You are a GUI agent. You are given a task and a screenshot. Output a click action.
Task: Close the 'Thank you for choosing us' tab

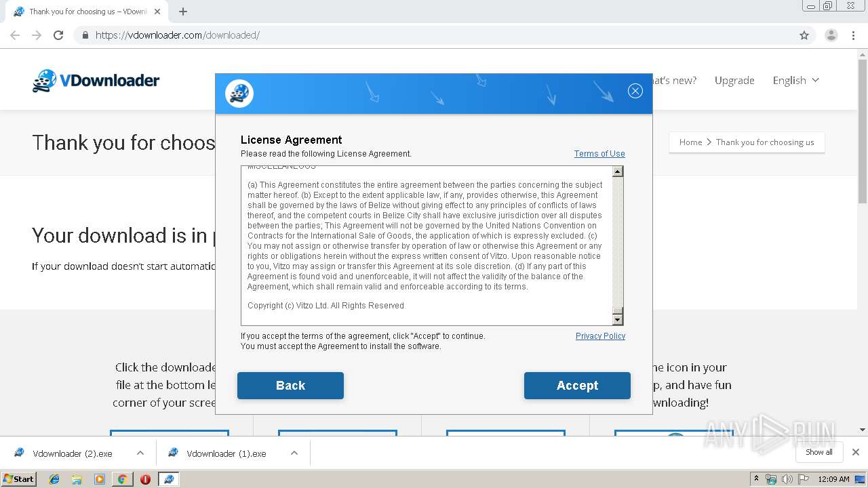[158, 12]
